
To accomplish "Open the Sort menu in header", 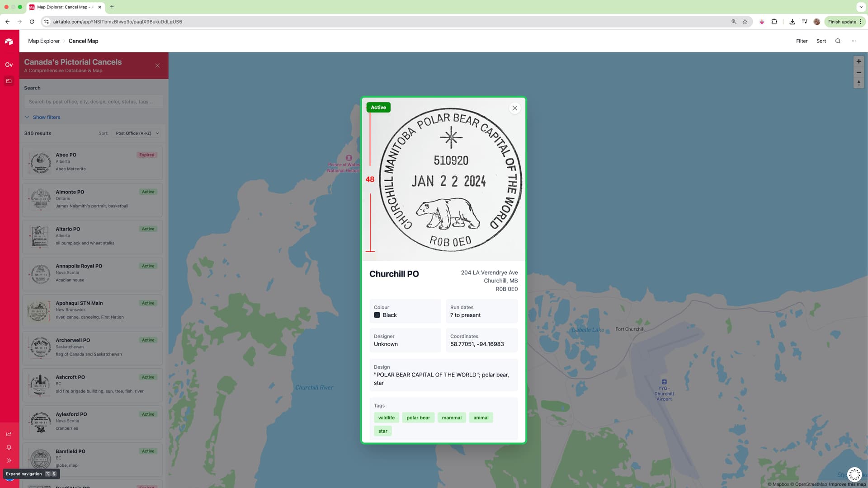I will [x=821, y=41].
